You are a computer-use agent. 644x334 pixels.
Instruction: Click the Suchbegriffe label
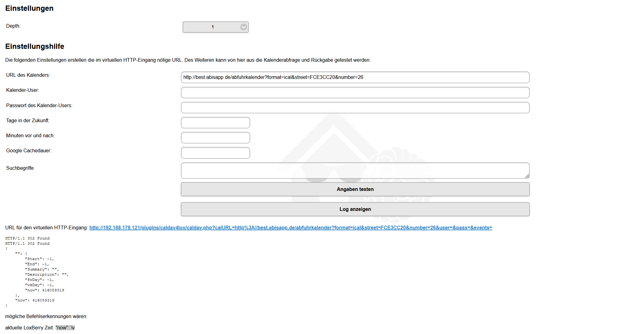(x=20, y=168)
